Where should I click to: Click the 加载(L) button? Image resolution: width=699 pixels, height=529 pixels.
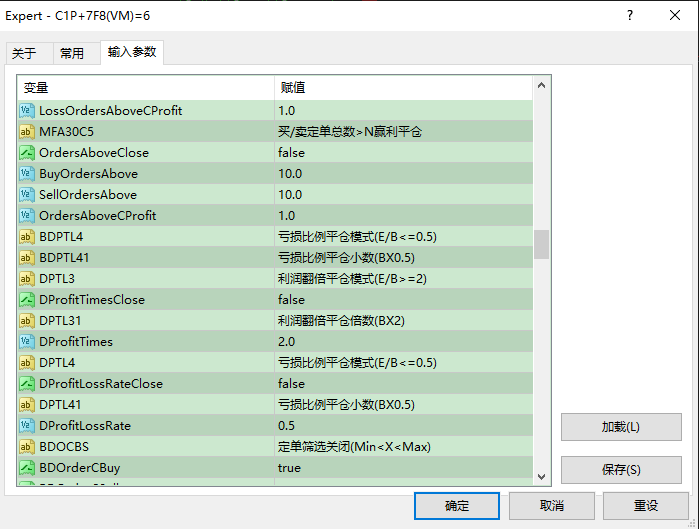(621, 427)
